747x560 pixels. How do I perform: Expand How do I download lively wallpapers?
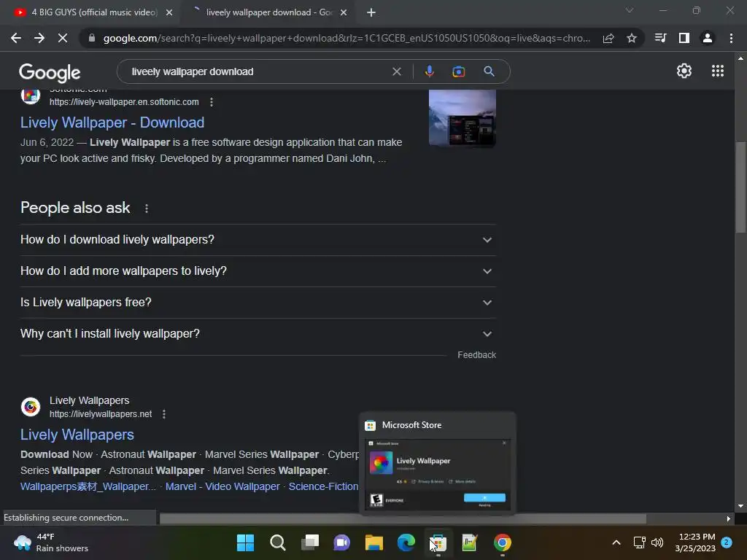click(258, 239)
